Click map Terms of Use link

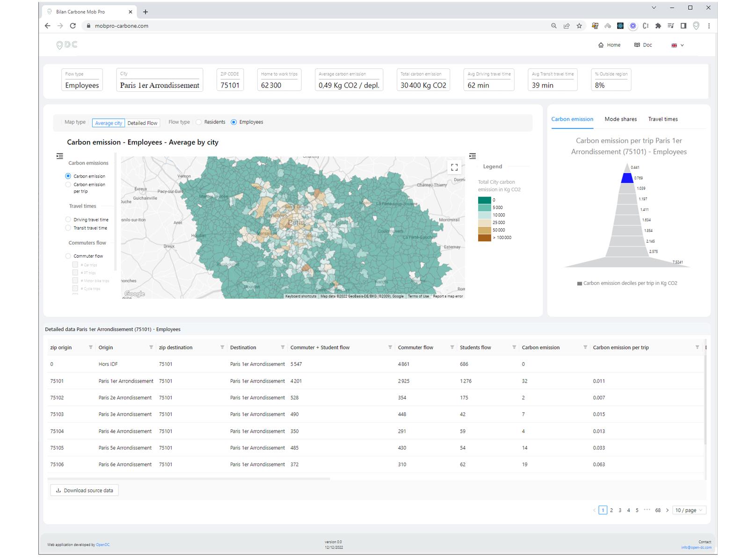tap(418, 296)
